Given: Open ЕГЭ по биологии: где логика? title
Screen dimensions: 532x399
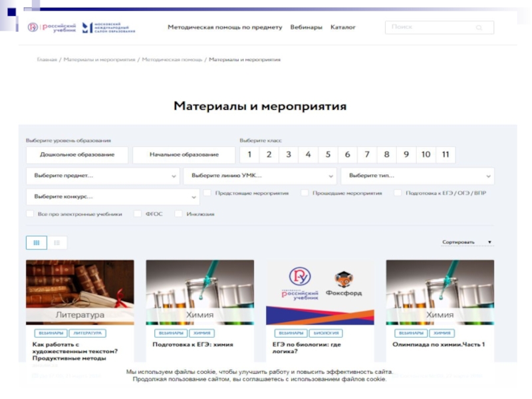Looking at the screenshot, I should [x=307, y=348].
